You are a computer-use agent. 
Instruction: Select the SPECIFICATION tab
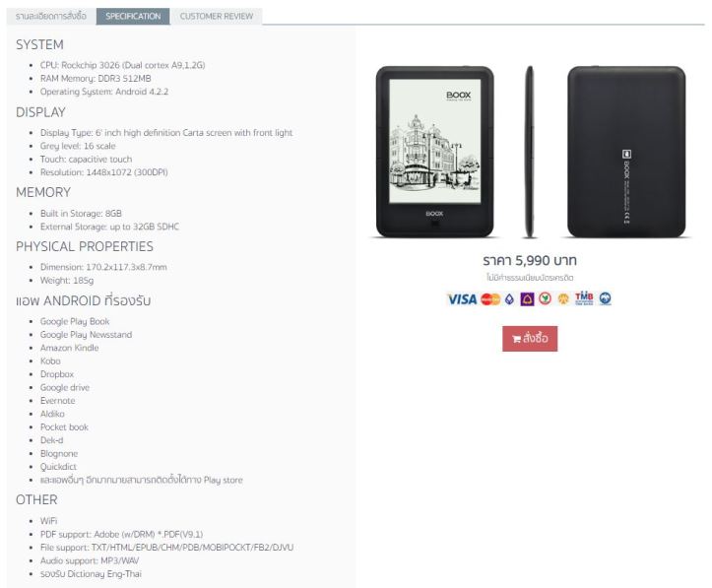coord(133,17)
